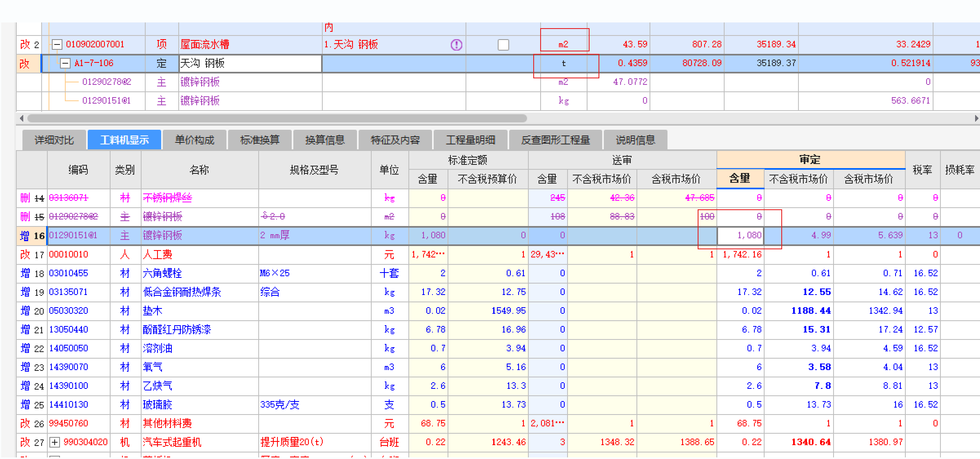Click the 规格及型号 column header

point(314,170)
